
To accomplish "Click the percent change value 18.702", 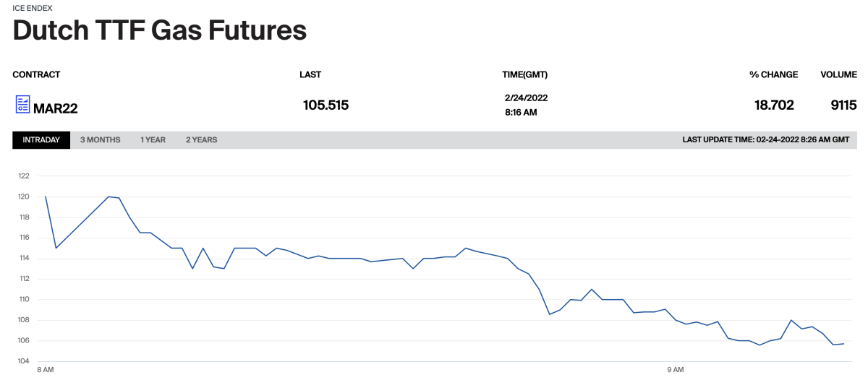I will pos(774,105).
